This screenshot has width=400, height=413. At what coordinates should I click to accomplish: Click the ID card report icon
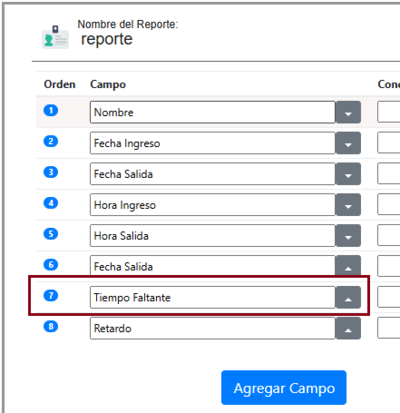pos(55,37)
